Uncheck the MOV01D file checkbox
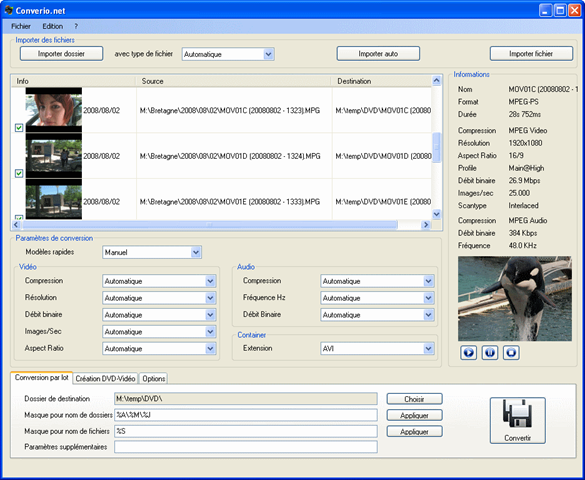Viewport: 585px width, 480px height. (x=19, y=173)
